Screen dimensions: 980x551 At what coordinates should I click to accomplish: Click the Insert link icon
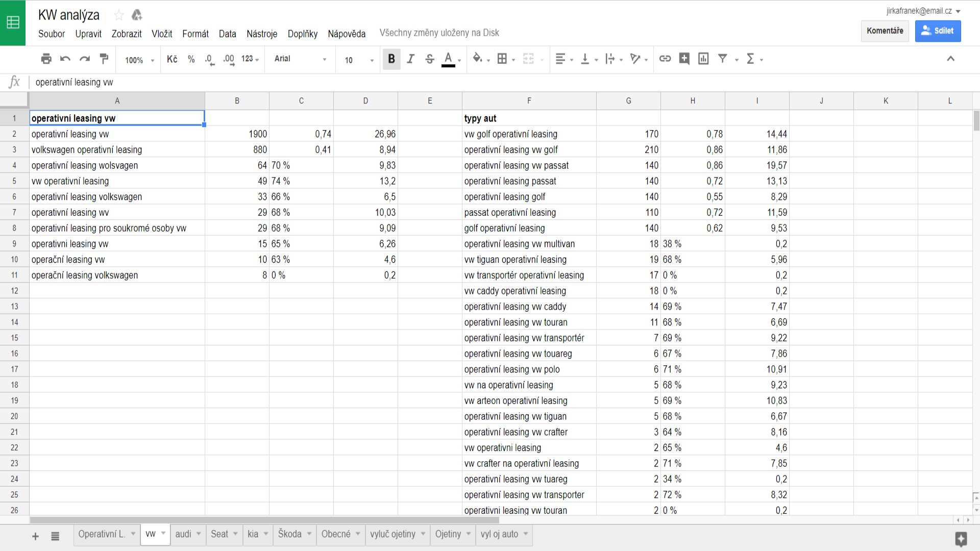pos(665,59)
